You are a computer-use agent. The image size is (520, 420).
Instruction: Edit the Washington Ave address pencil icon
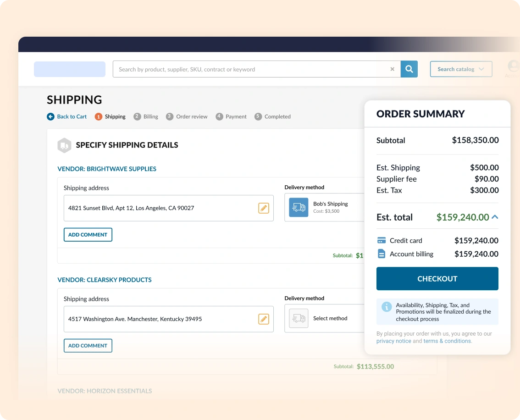pyautogui.click(x=264, y=319)
